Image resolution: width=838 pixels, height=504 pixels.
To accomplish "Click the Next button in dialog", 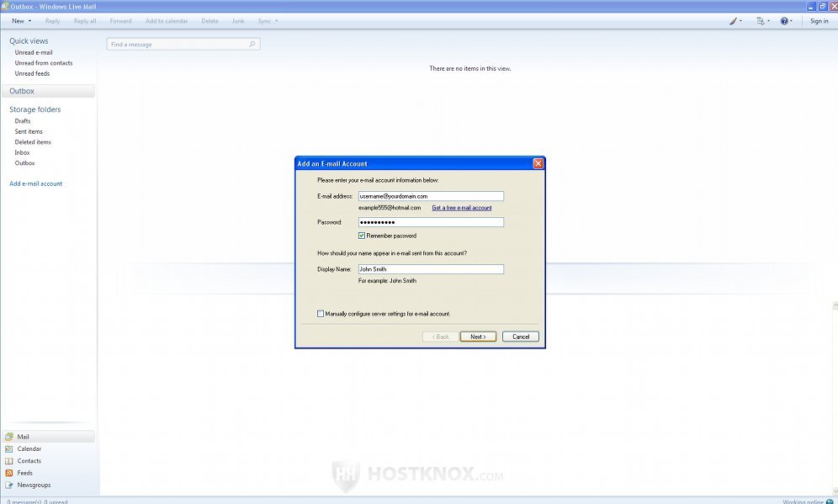I will (478, 337).
